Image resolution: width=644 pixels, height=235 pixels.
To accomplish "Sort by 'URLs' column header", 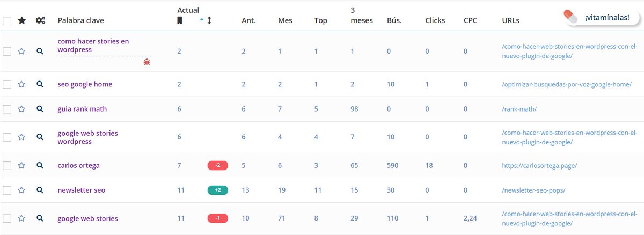I will (510, 20).
